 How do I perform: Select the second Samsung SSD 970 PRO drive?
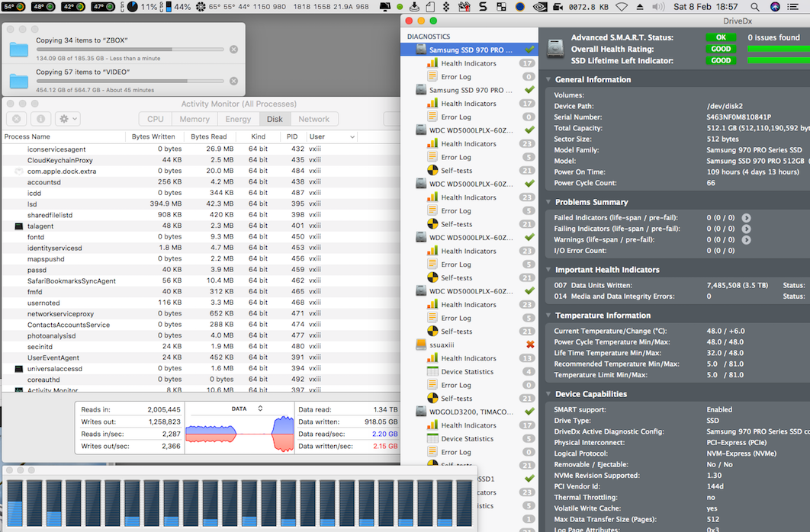pos(469,90)
